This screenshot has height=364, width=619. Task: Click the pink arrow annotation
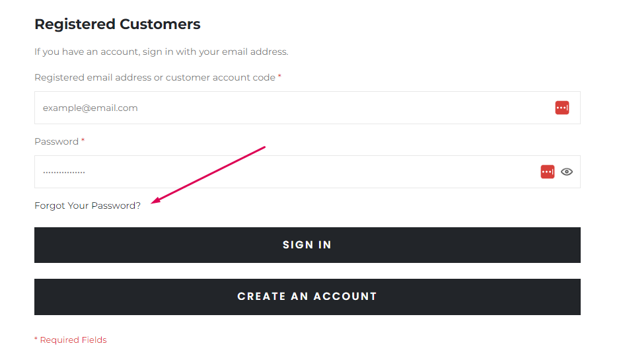(208, 175)
